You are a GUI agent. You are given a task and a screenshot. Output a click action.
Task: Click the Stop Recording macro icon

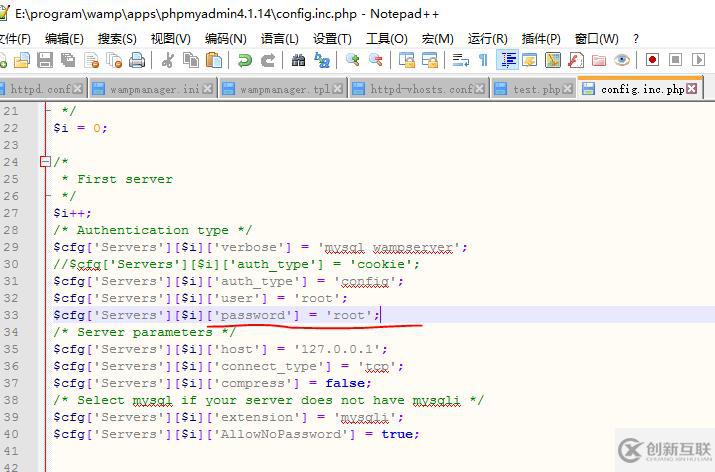(676, 60)
